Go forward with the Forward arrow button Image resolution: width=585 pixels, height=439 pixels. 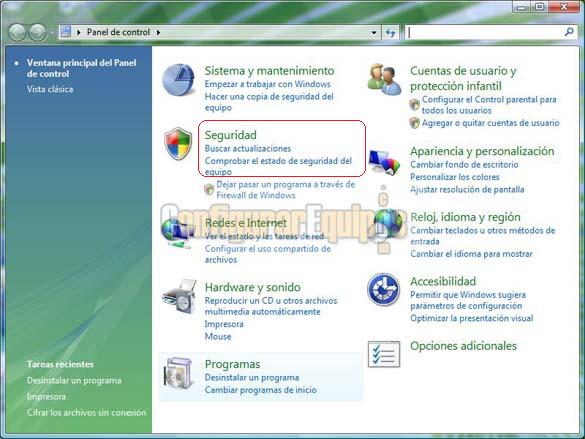pyautogui.click(x=38, y=32)
